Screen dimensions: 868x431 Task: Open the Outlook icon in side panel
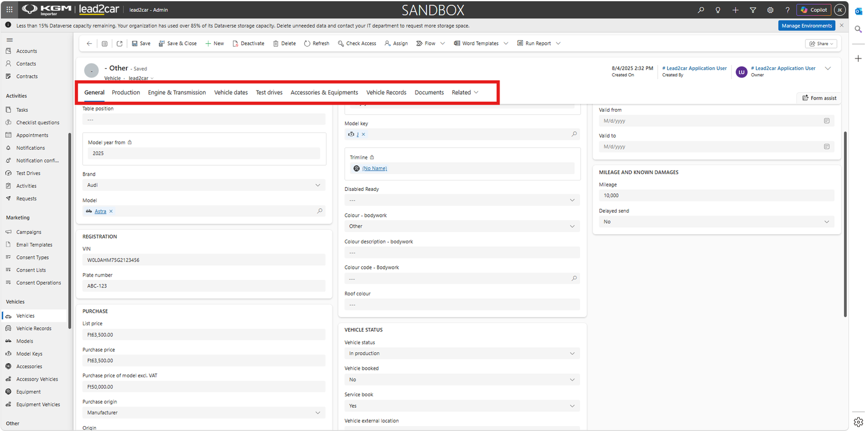(x=858, y=11)
